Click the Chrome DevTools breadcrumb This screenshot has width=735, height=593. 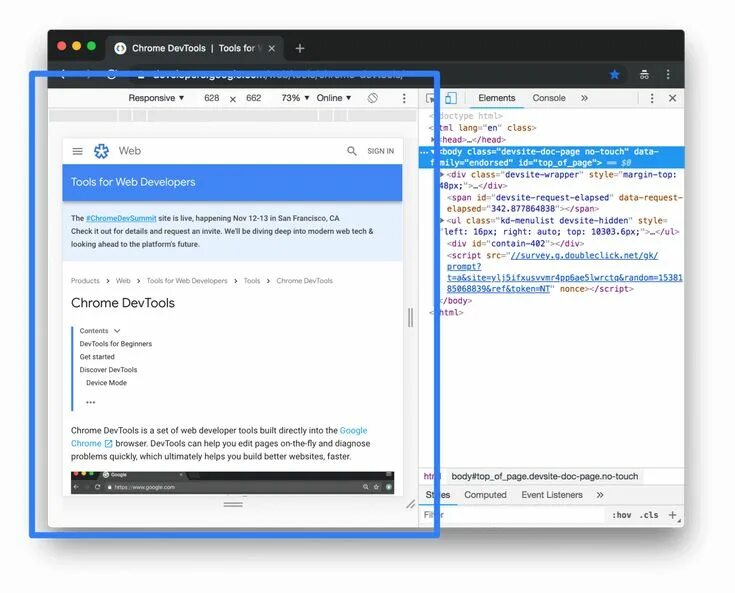(305, 281)
